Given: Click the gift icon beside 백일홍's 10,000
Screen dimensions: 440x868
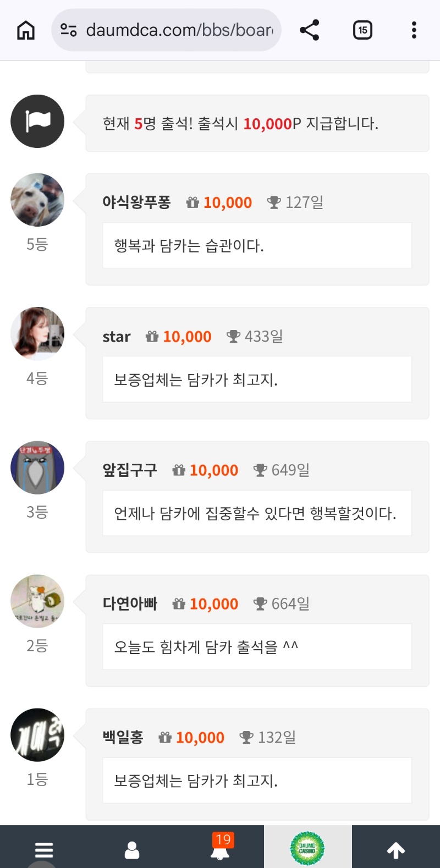Looking at the screenshot, I should tap(165, 738).
